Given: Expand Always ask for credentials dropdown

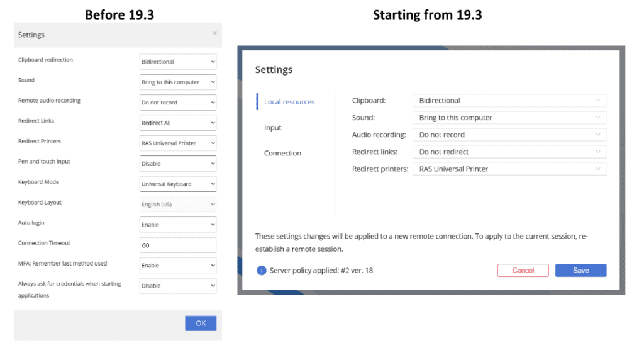Looking at the screenshot, I should pos(178,286).
